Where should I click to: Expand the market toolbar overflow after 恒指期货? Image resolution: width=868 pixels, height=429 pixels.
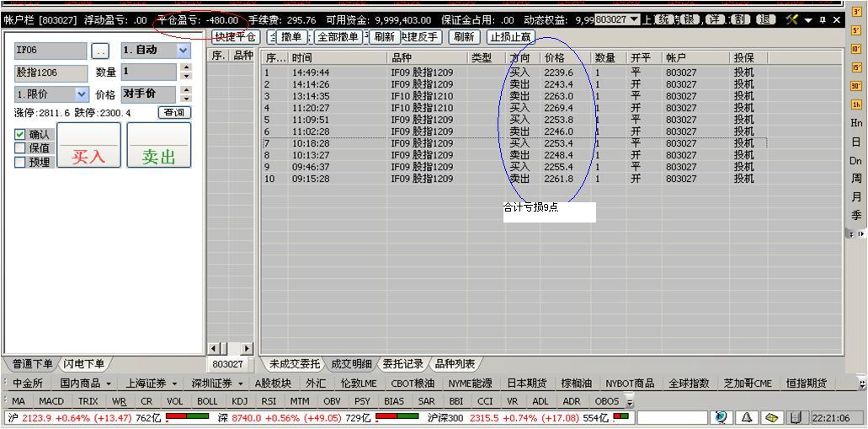point(861,383)
